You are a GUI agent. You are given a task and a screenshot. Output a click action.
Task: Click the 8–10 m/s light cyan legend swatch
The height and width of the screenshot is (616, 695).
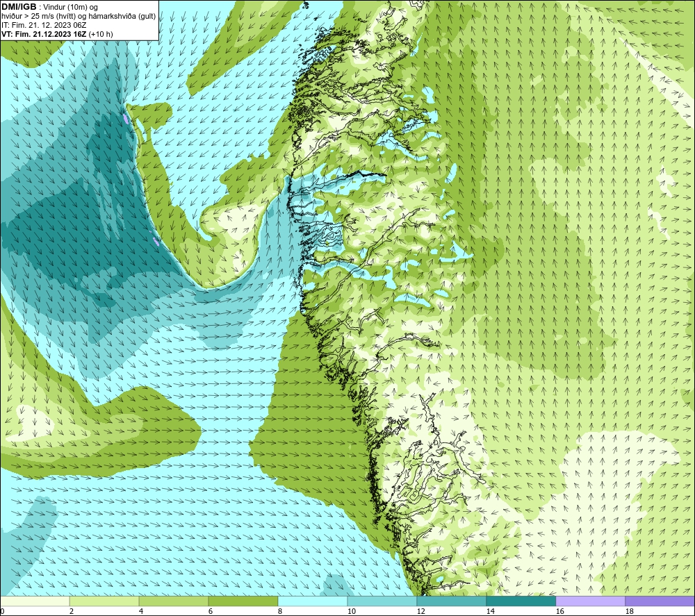313,601
